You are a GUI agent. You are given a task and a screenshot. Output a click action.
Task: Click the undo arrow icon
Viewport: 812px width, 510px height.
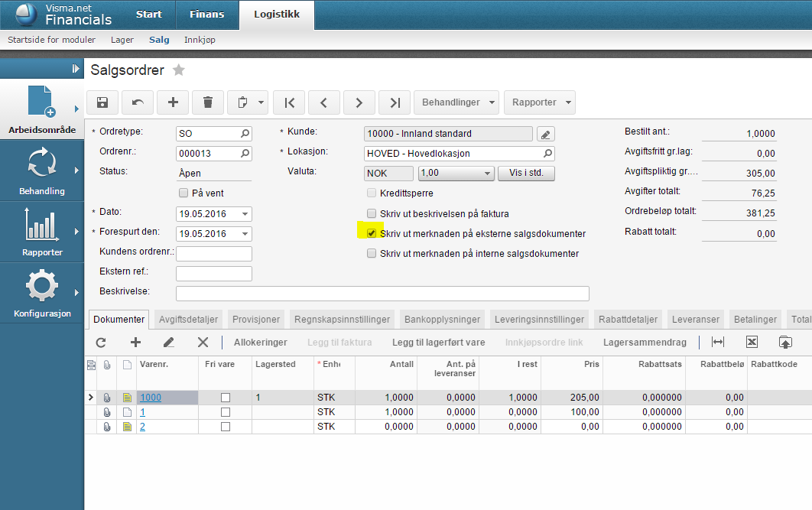click(x=138, y=102)
